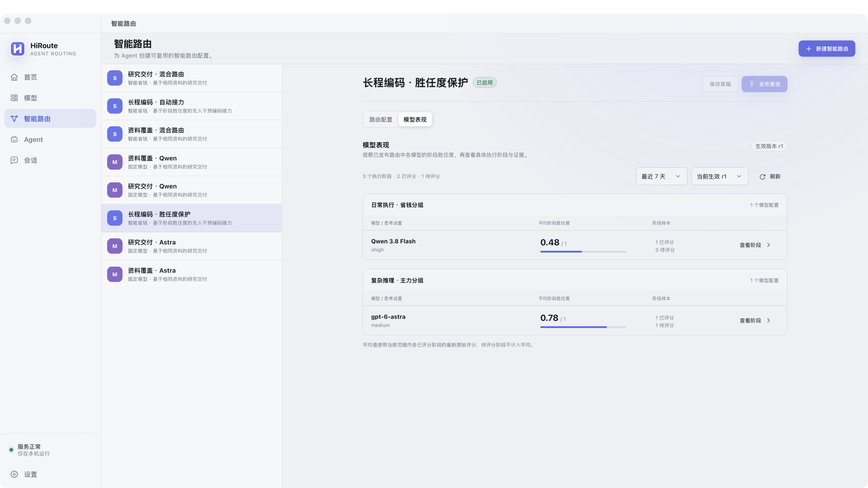The width and height of the screenshot is (868, 488).
Task: Click the plus icon in 新建智能路由
Action: click(809, 49)
